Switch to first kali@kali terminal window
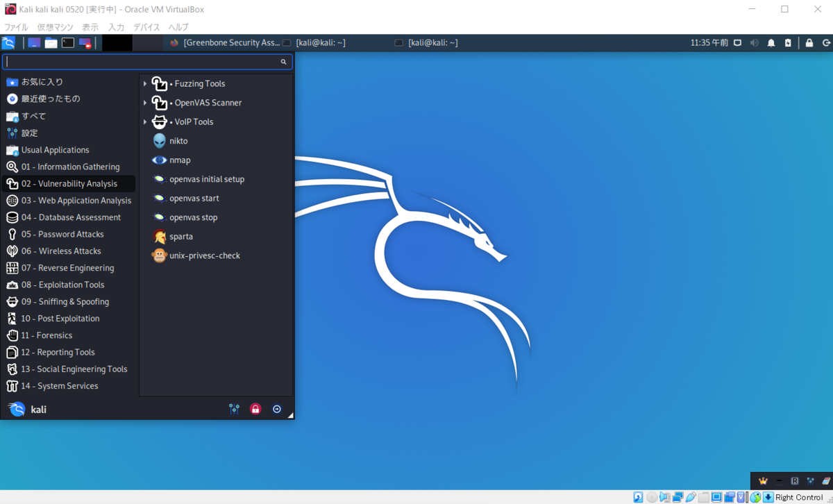The width and height of the screenshot is (833, 504). [x=314, y=42]
